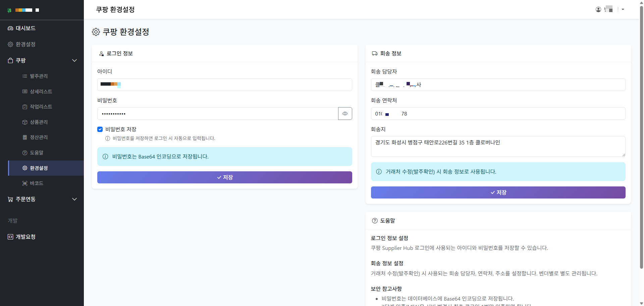Viewport: 644px width, 306px height.
Task: Click the 쿠팡 shopping bag icon
Action: tap(10, 60)
